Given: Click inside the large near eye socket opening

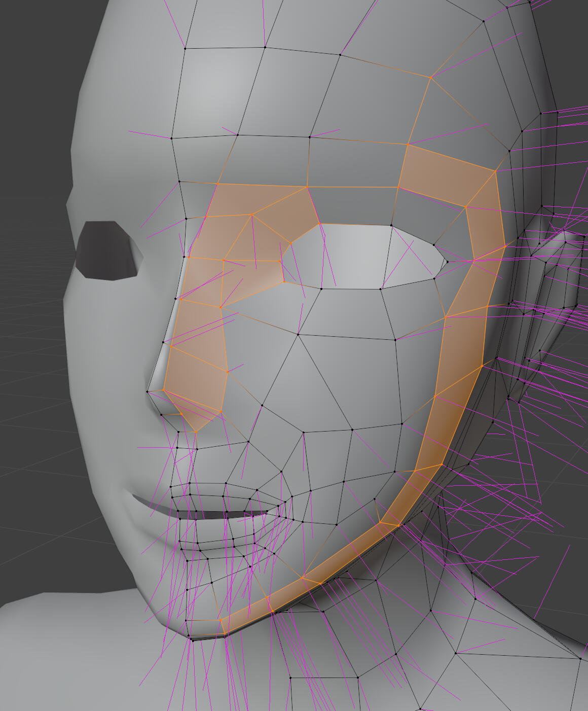Looking at the screenshot, I should coord(355,256).
